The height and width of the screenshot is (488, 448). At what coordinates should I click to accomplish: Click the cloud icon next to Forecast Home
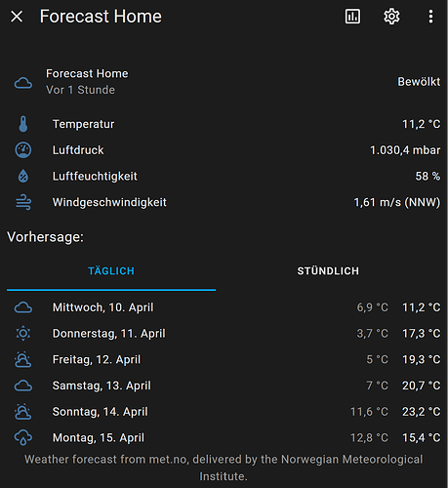(x=23, y=83)
